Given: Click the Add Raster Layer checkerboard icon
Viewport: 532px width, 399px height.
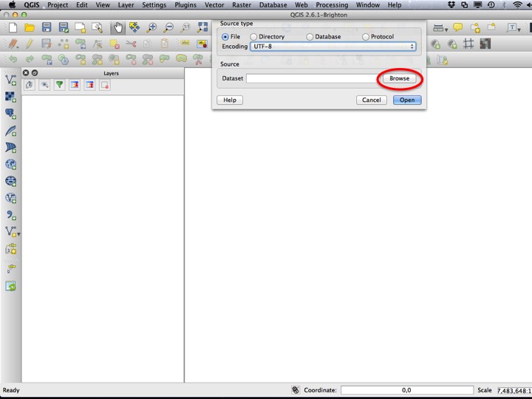Looking at the screenshot, I should click(11, 97).
